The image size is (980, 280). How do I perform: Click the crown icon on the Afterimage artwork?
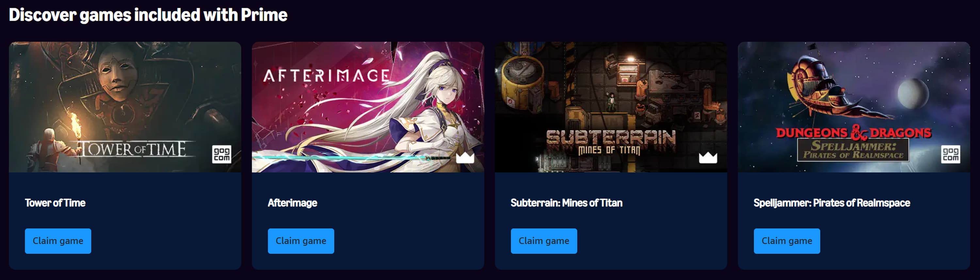pos(465,157)
